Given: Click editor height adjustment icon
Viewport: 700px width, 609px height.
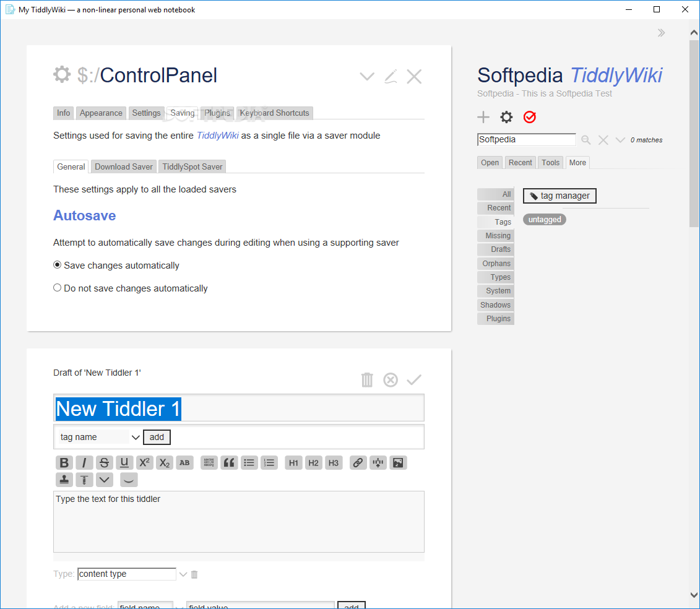Looking at the screenshot, I should point(84,480).
